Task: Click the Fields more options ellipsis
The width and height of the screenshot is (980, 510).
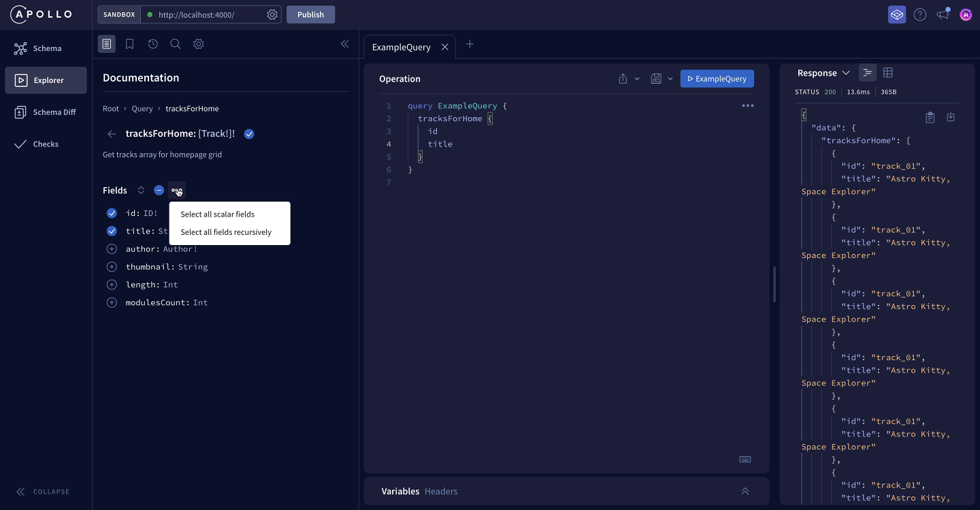Action: coord(176,191)
